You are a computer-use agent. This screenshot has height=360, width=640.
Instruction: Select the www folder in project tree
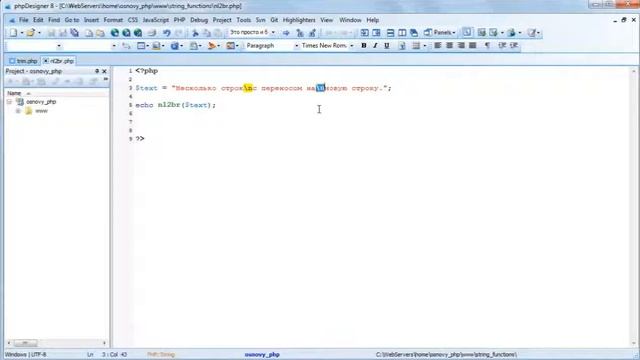(x=41, y=111)
